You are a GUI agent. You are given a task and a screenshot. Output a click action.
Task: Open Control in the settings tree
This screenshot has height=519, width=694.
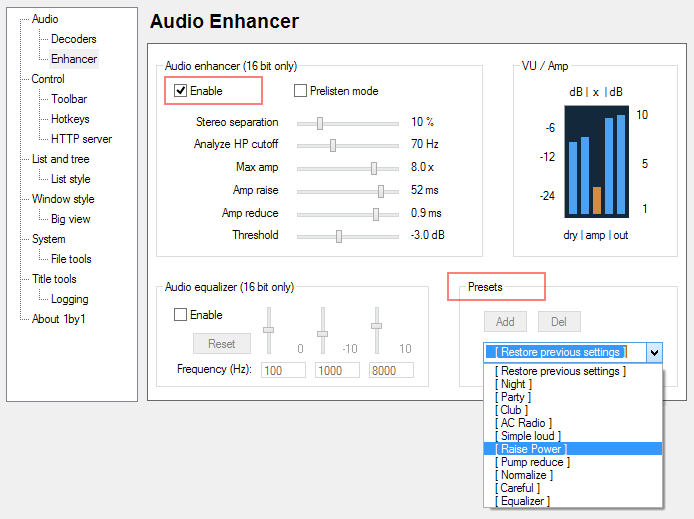click(x=48, y=79)
